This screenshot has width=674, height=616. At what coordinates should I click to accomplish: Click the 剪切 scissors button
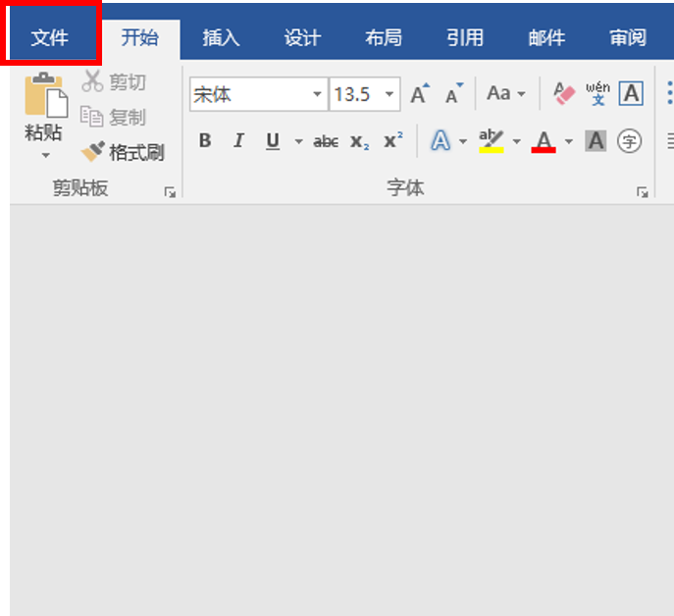(114, 81)
